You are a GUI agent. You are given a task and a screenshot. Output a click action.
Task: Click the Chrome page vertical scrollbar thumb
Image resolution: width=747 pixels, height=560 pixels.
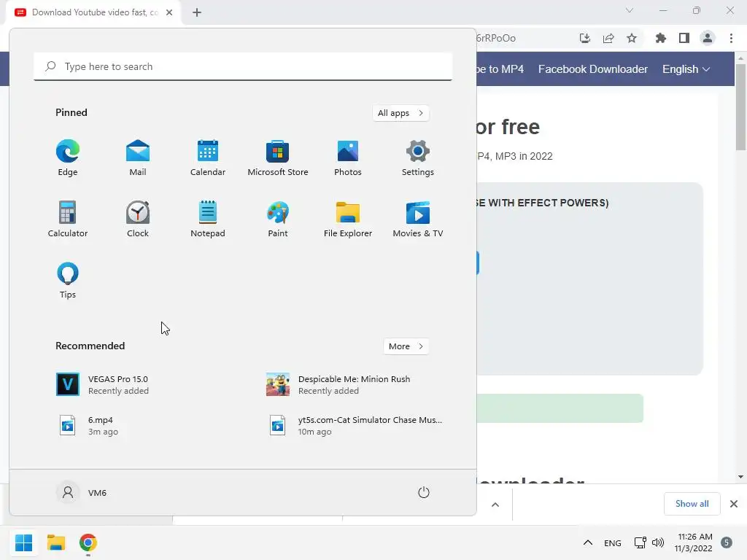pyautogui.click(x=740, y=106)
